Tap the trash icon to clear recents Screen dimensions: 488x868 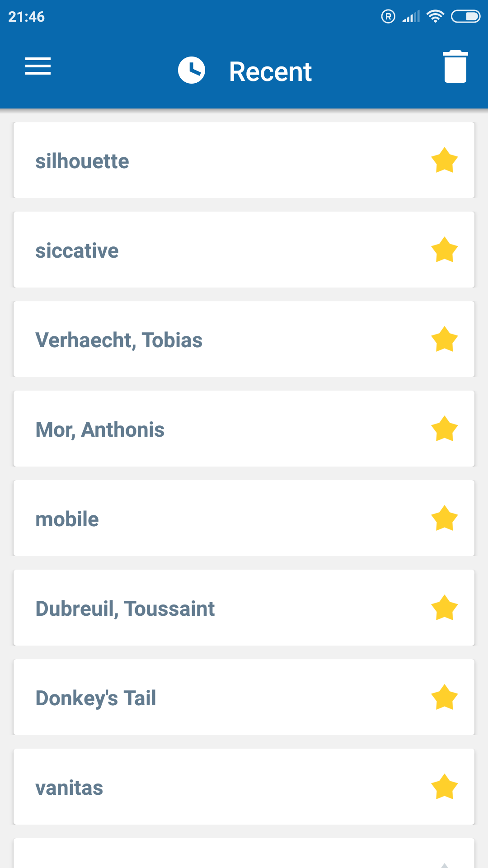tap(455, 66)
